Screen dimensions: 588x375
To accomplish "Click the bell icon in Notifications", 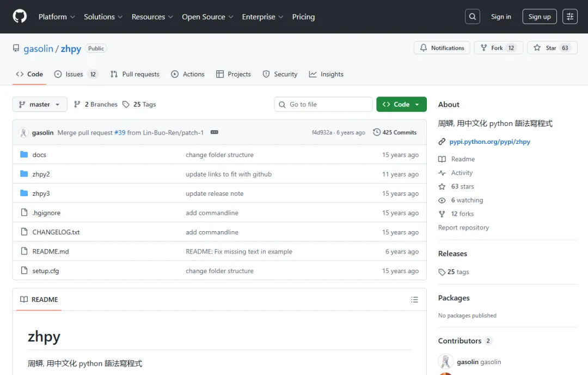I will tap(424, 47).
